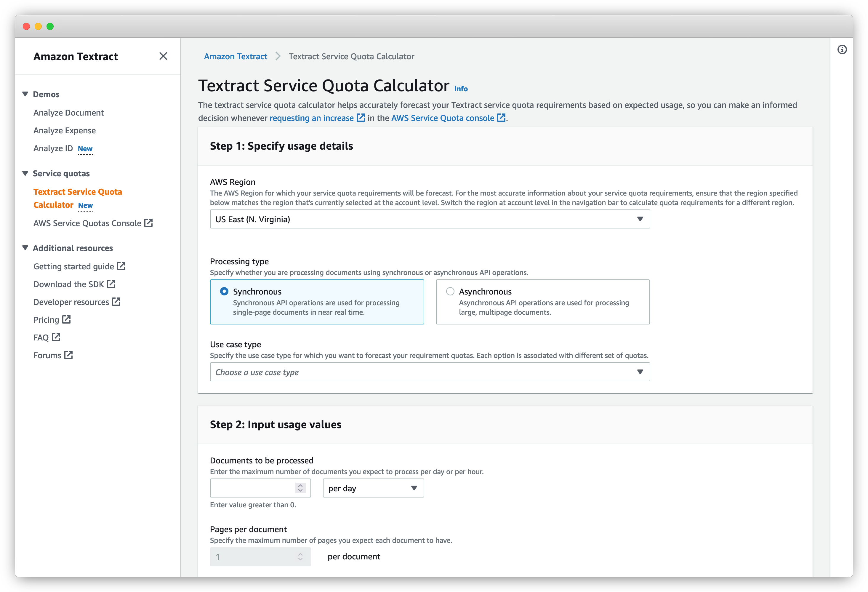
Task: Click the Info link beside page title
Action: 461,89
